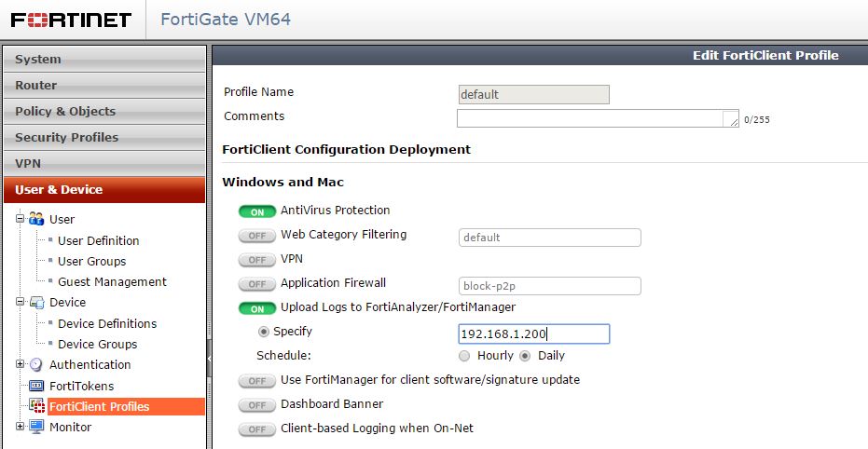Turn on the VPN toggle
Image resolution: width=868 pixels, height=449 pixels.
click(x=257, y=260)
